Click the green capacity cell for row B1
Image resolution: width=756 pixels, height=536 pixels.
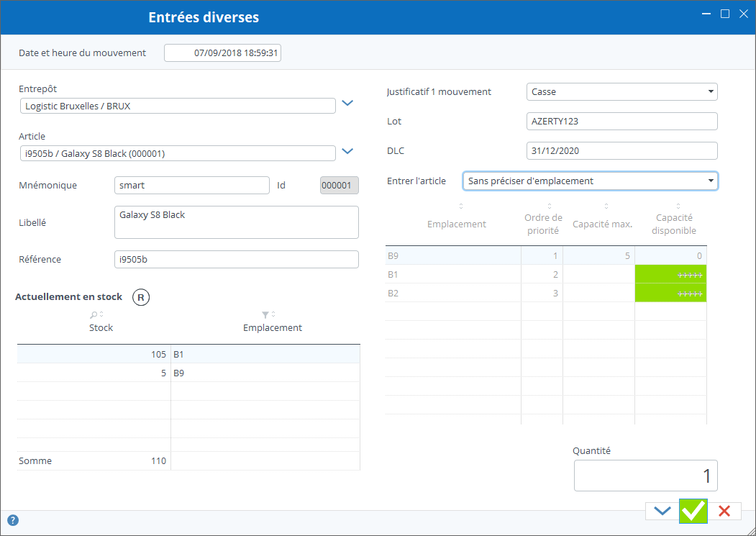coord(670,274)
